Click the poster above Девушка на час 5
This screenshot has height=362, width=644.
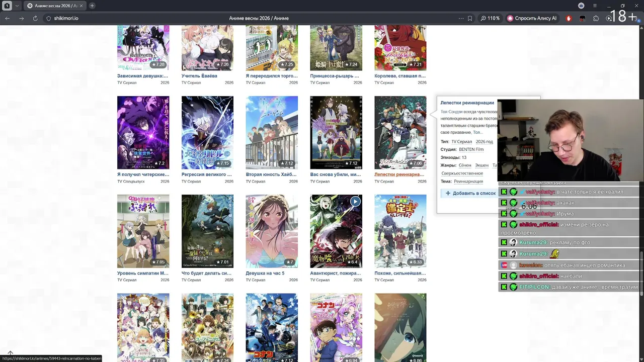272,231
